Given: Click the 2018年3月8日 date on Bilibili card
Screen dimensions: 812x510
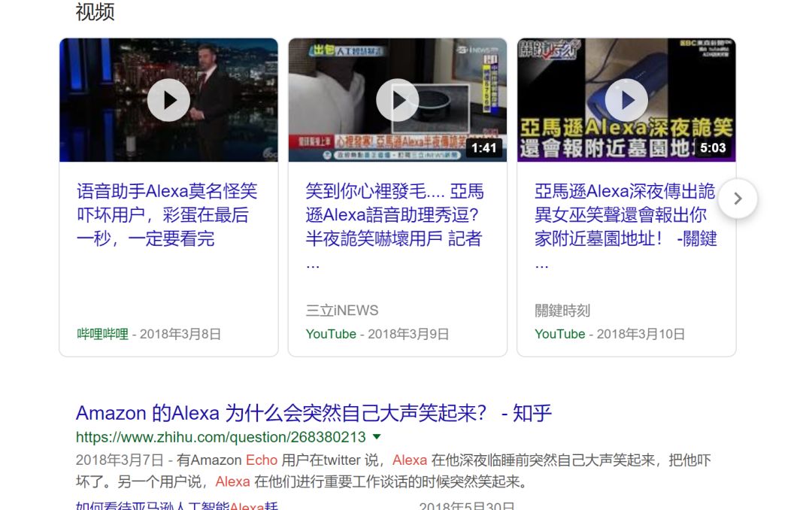Looking at the screenshot, I should coord(180,334).
